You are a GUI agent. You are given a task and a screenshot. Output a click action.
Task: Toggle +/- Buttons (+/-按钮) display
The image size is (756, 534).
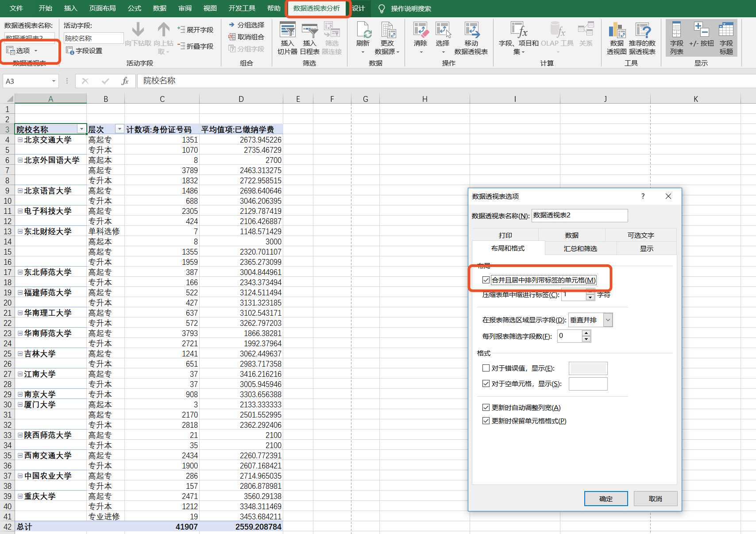click(x=701, y=35)
